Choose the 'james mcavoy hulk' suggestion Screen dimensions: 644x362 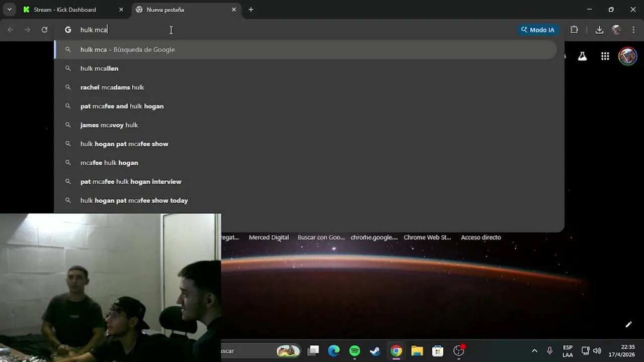click(305, 125)
